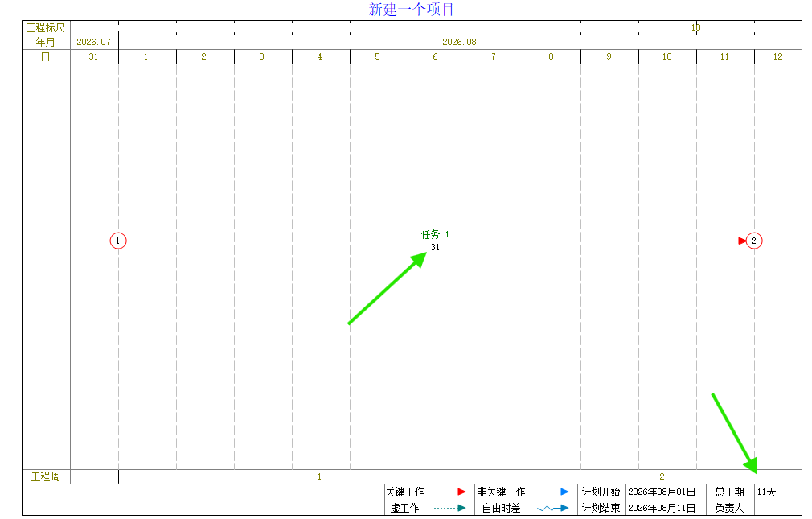Click day 5 column header
Viewport: 812px width, 519px height.
379,56
